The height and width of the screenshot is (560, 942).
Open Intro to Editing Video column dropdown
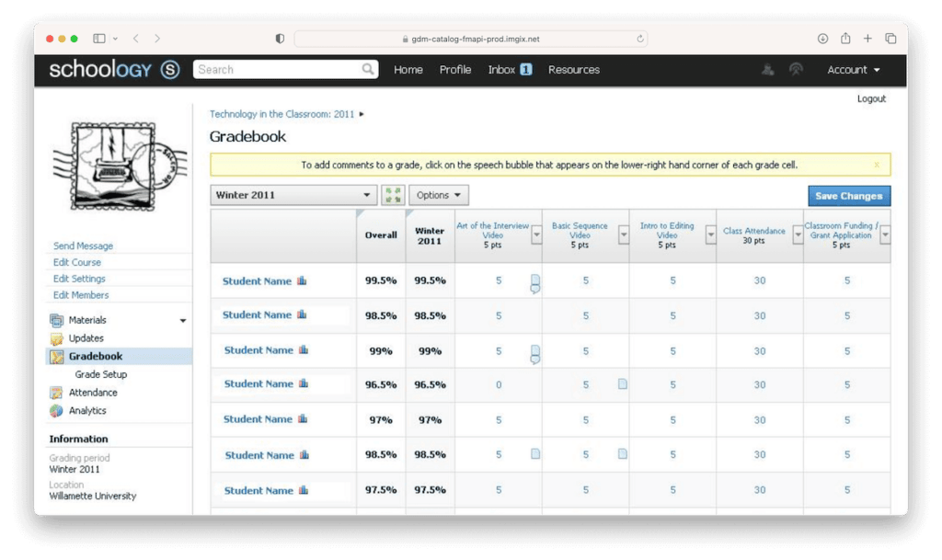tap(711, 235)
